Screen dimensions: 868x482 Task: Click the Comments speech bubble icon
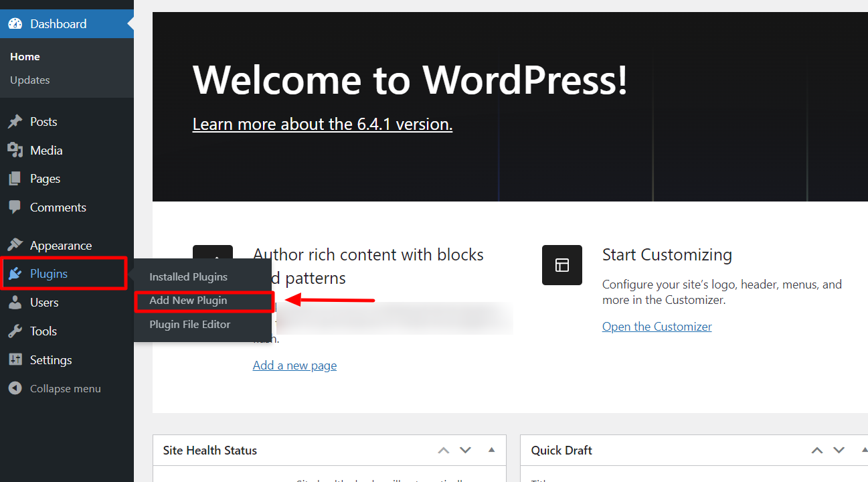(15, 208)
